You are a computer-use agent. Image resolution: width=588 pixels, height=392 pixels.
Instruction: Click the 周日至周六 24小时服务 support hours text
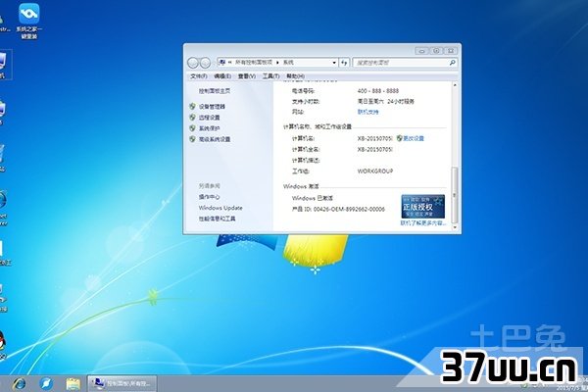[x=386, y=101]
